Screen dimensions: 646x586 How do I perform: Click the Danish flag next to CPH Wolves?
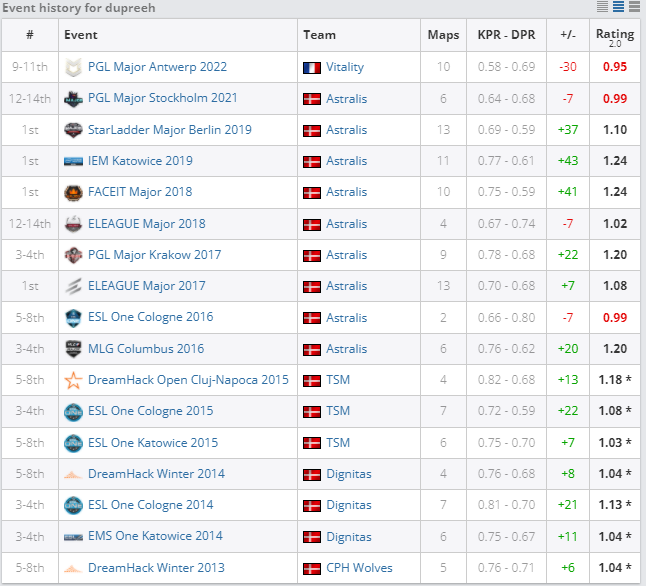tap(312, 569)
